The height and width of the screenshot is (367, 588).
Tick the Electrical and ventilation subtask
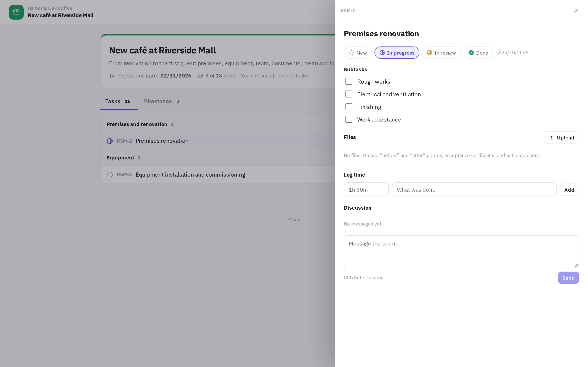pos(349,94)
